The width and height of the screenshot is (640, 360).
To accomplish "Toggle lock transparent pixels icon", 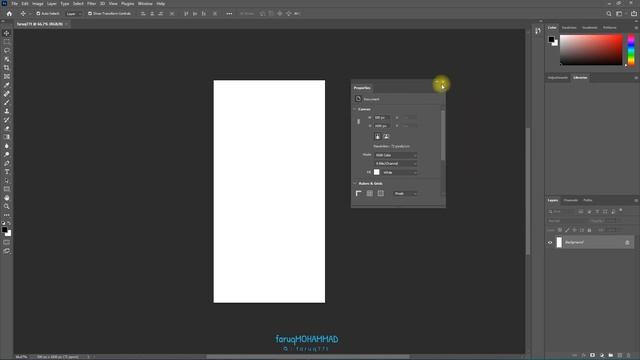I will click(x=560, y=230).
